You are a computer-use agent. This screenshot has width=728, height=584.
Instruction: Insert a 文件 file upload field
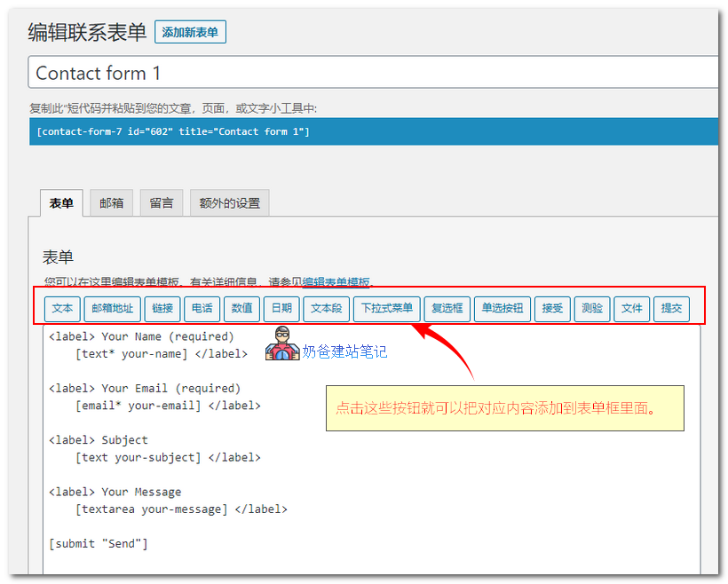pyautogui.click(x=631, y=309)
